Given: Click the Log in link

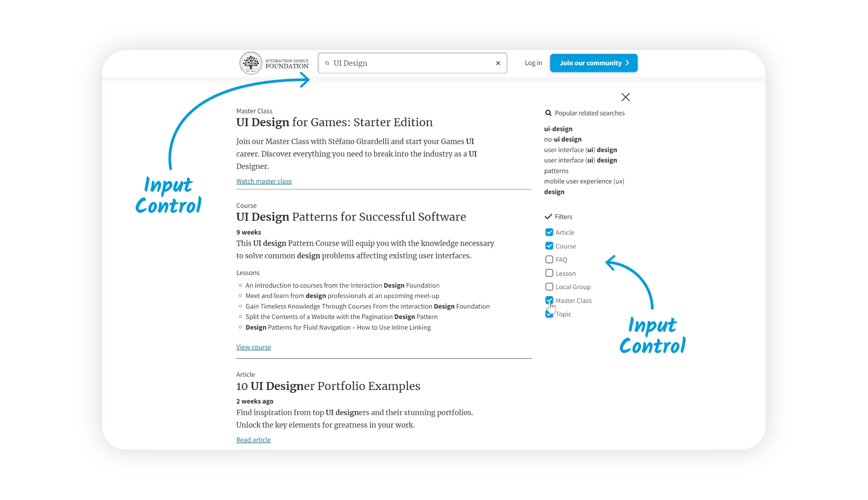Looking at the screenshot, I should pyautogui.click(x=533, y=63).
